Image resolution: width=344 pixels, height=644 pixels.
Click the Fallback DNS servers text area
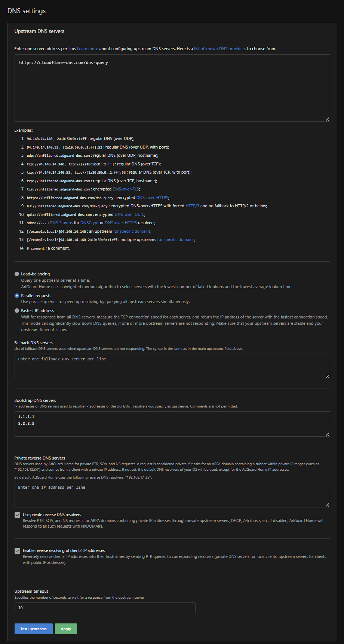coord(172,366)
